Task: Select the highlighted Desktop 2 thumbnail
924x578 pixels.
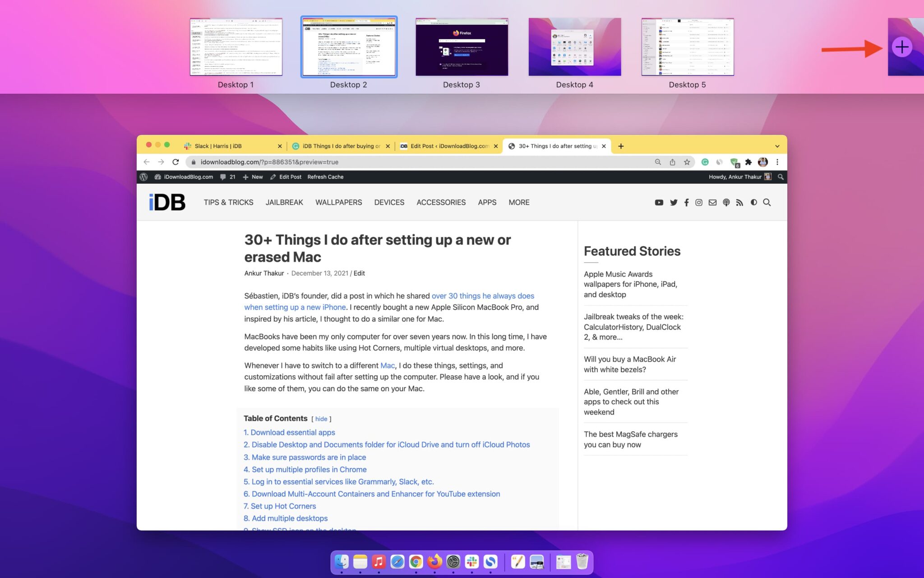Action: pos(349,47)
